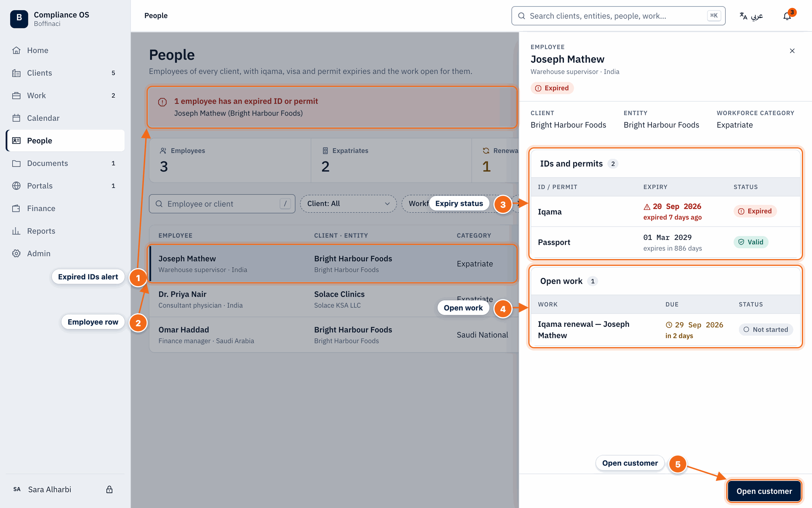Click the Valid status badge
812x508 pixels.
click(x=751, y=242)
